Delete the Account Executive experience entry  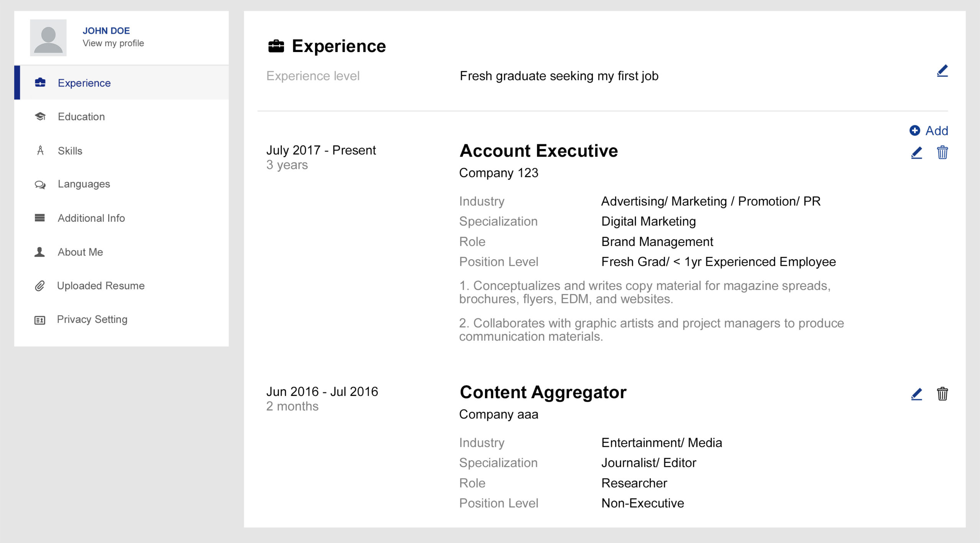(942, 152)
